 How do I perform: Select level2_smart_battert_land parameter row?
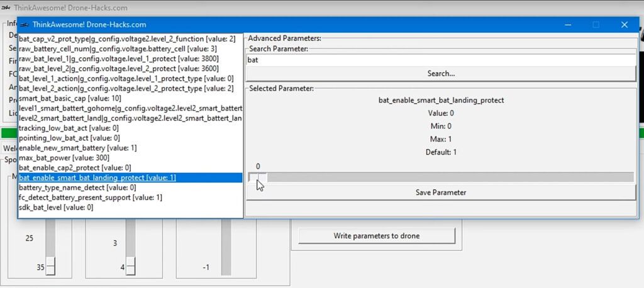pyautogui.click(x=130, y=118)
